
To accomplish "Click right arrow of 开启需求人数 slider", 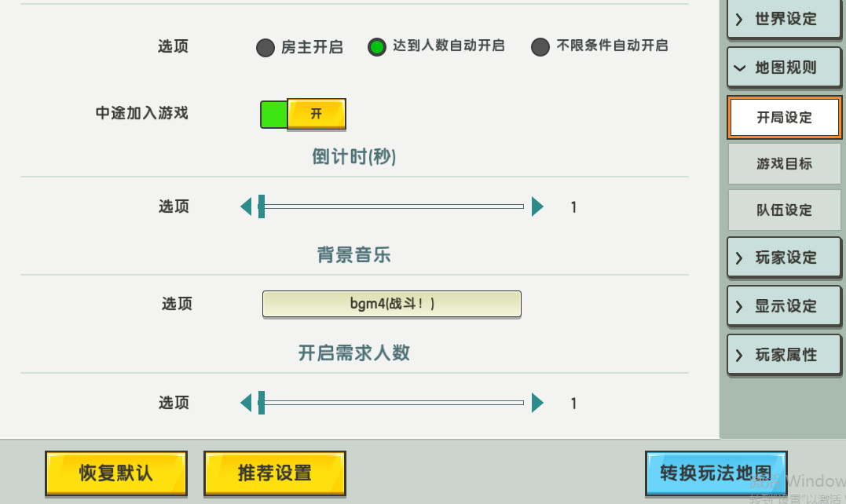I will coord(537,403).
